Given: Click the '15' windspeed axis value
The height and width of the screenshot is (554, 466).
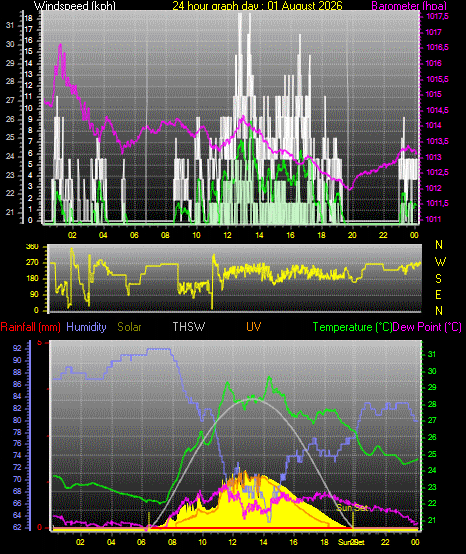Looking at the screenshot, I should [x=28, y=52].
